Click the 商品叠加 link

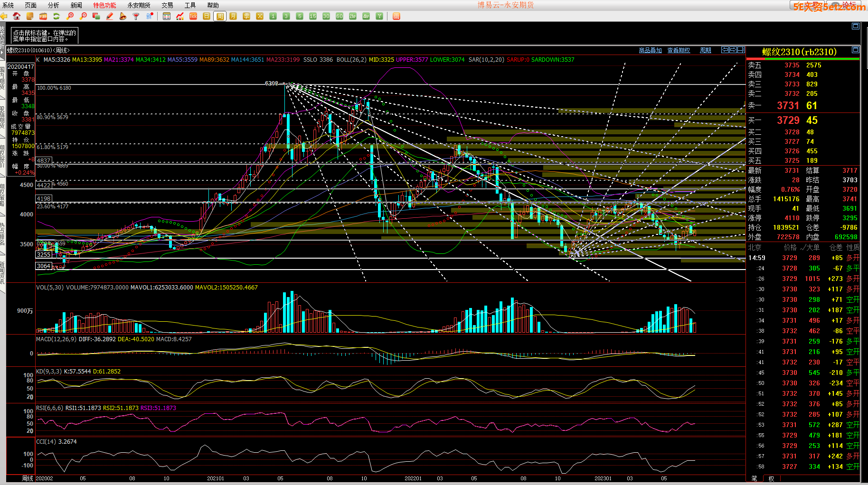[x=650, y=50]
